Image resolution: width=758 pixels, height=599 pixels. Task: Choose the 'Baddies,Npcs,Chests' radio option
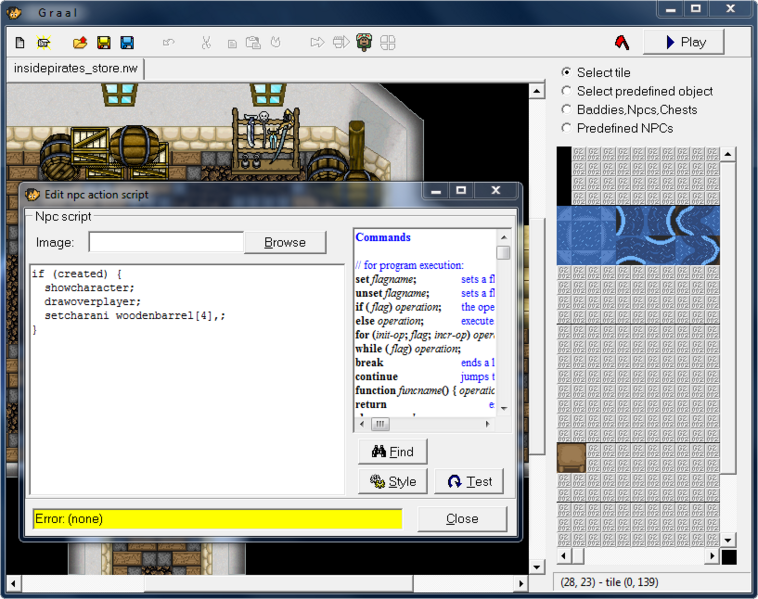click(x=567, y=110)
